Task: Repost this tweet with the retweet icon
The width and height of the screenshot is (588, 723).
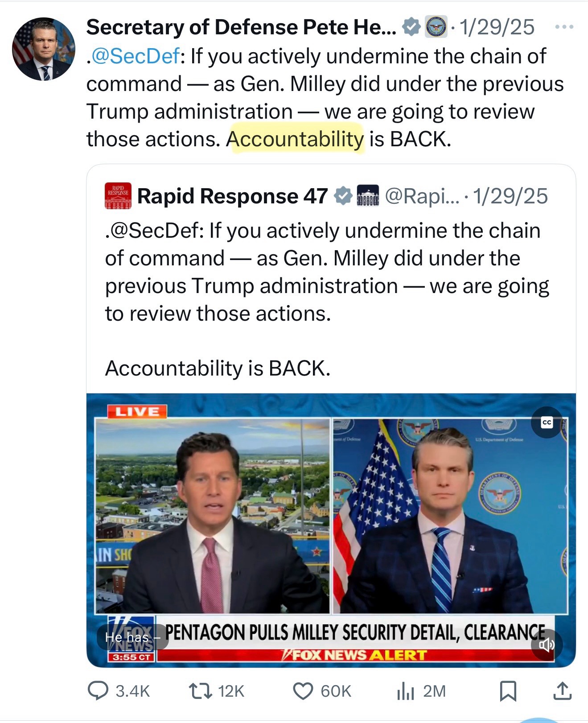Action: 201,690
